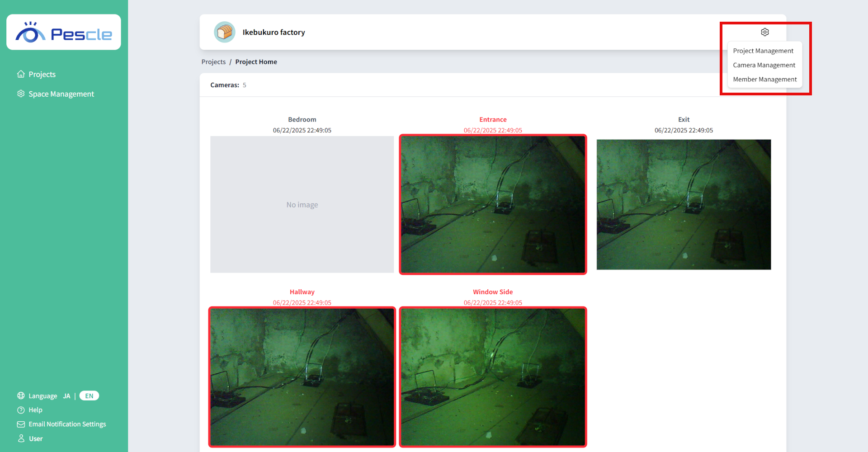Select Camera Management from dropdown menu

(x=764, y=65)
